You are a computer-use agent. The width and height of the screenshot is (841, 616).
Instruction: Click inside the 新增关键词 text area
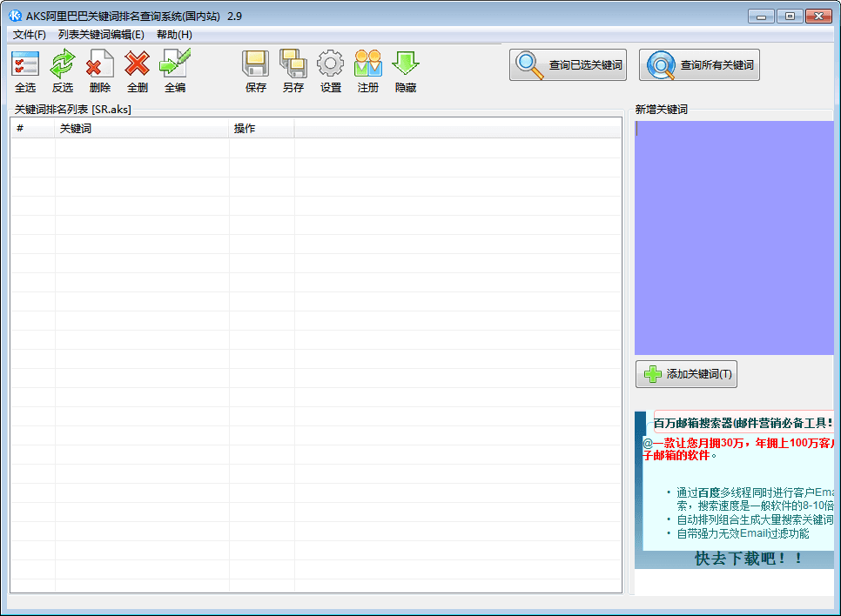click(x=733, y=237)
